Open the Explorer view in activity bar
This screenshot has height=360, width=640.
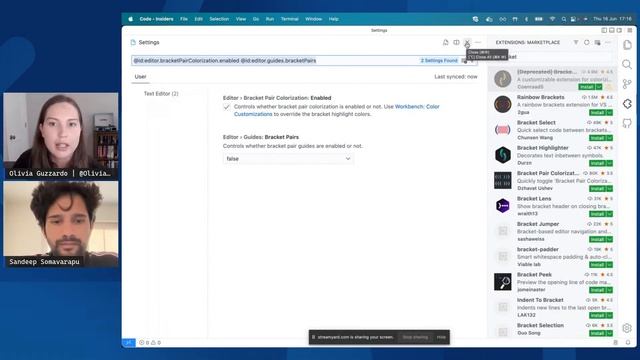(x=627, y=45)
